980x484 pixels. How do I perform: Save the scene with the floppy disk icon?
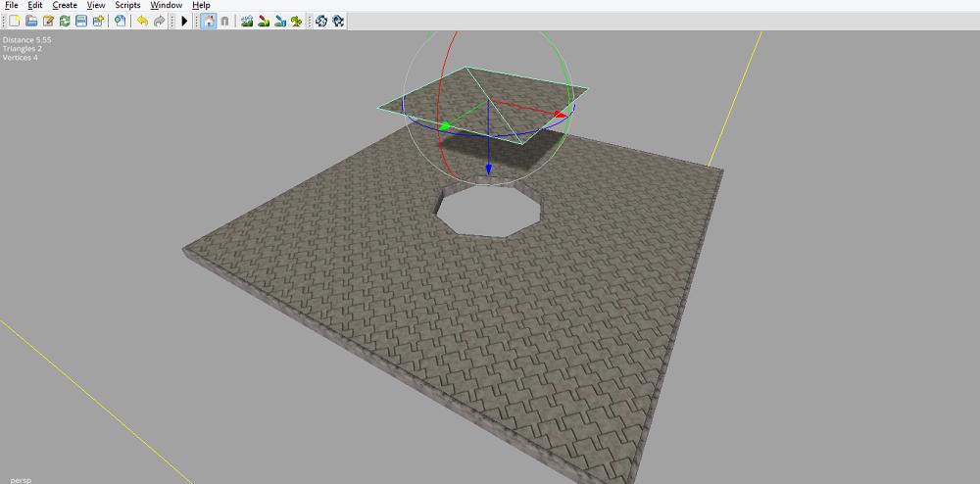click(81, 21)
